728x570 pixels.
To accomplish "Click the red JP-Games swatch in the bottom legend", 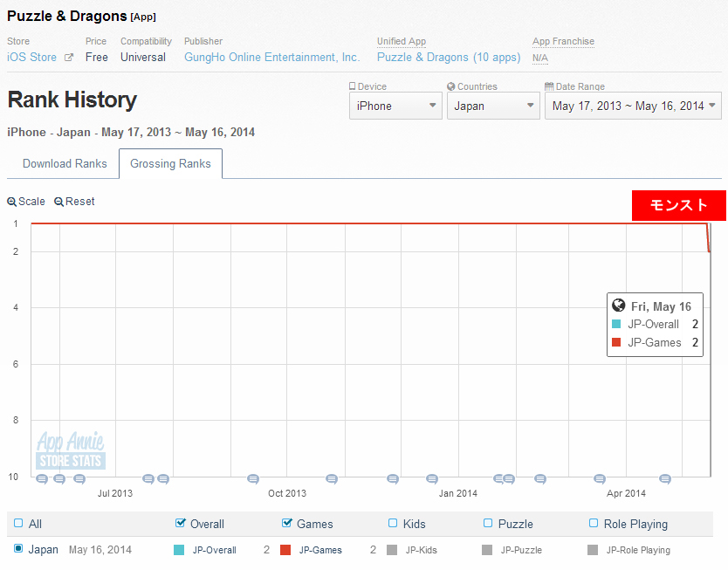I will pyautogui.click(x=285, y=550).
